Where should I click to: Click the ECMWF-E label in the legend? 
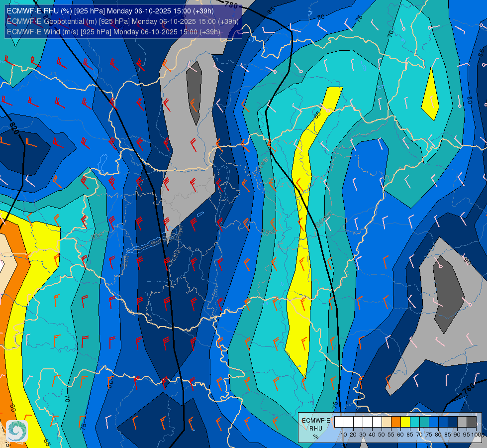316,421
